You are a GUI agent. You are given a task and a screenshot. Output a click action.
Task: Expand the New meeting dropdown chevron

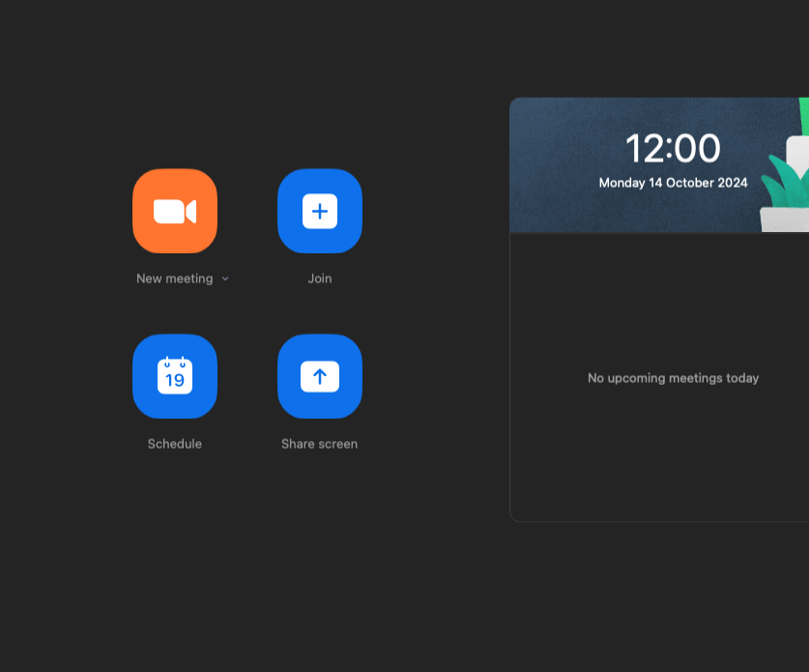pyautogui.click(x=225, y=278)
